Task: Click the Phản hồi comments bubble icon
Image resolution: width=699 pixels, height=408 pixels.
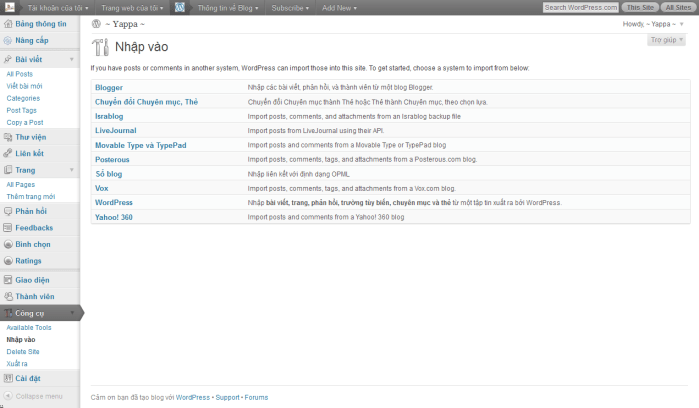Action: (8, 211)
